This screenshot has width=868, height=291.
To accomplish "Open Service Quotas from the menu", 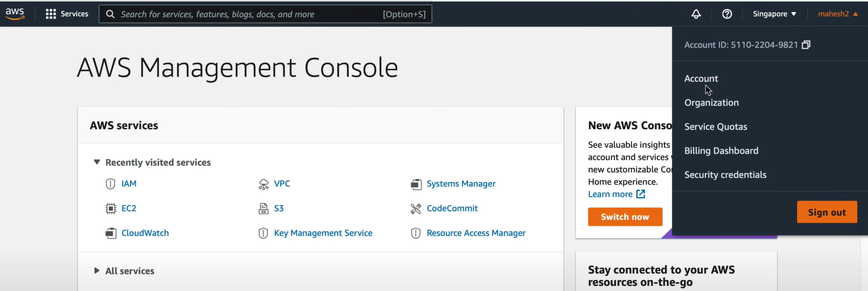I will (715, 127).
